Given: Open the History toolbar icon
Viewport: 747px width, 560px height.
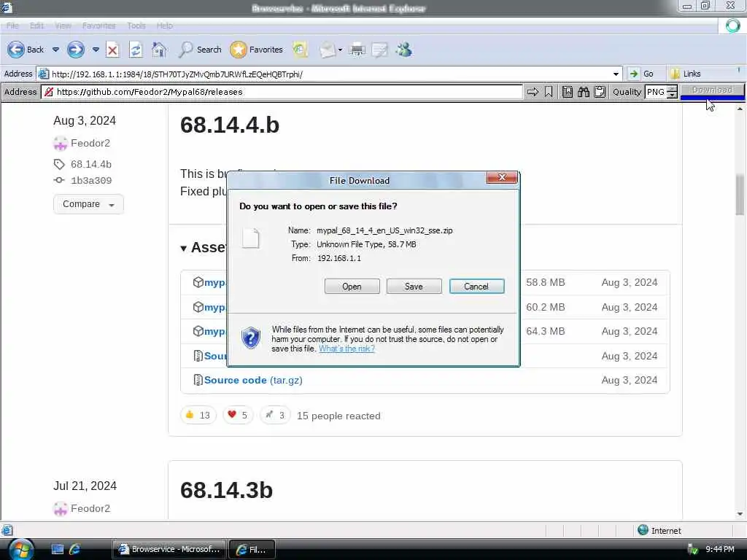Looking at the screenshot, I should tap(300, 50).
